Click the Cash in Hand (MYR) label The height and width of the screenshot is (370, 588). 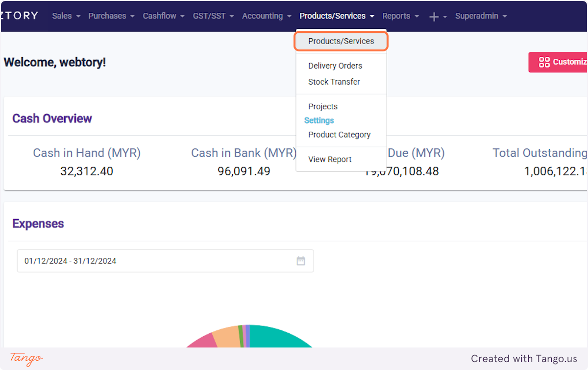pos(87,153)
